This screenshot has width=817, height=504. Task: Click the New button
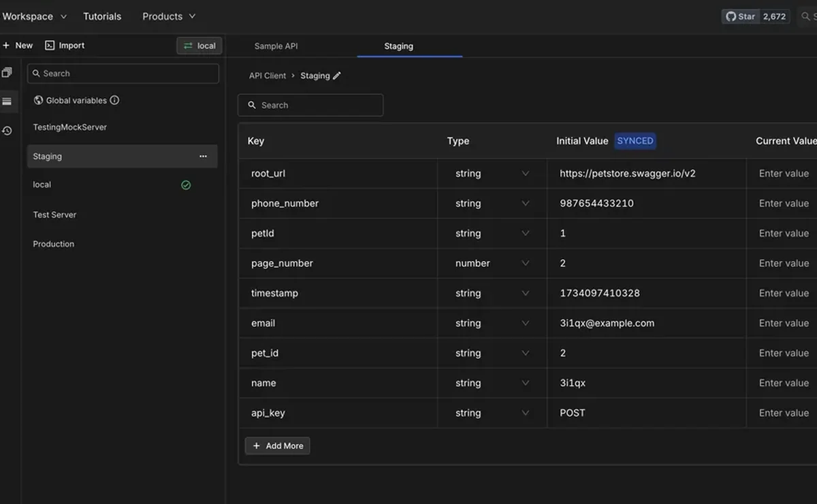click(x=18, y=46)
